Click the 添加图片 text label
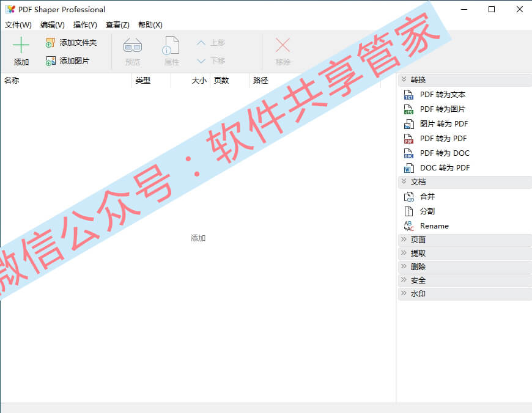The height and width of the screenshot is (413, 532). pos(75,61)
